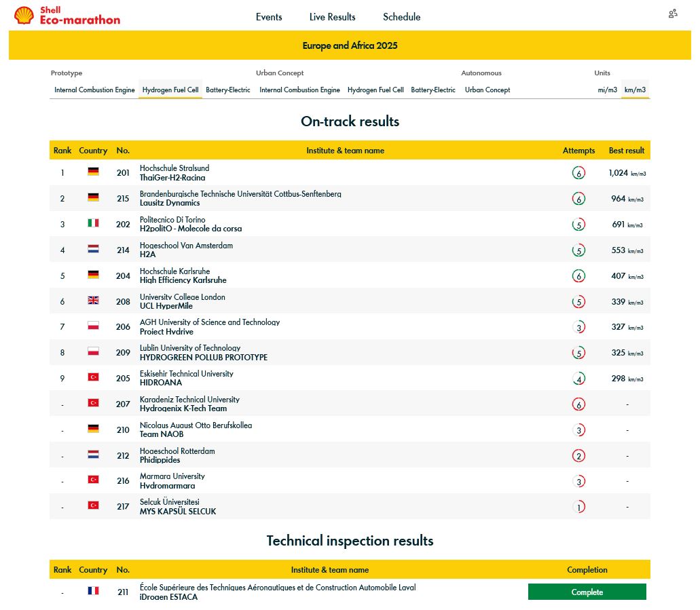This screenshot has height=610, width=700.
Task: Click the 298 km/m3 best result
Action: (627, 379)
